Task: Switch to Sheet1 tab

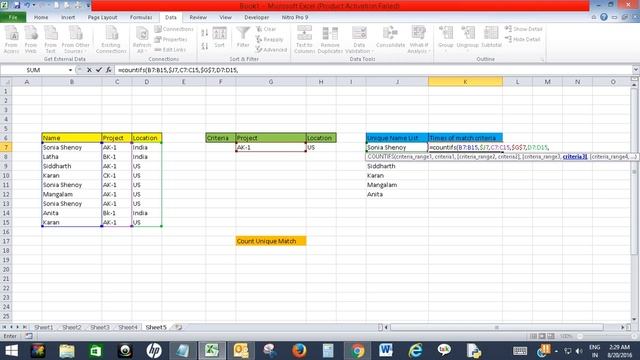Action: tap(43, 327)
